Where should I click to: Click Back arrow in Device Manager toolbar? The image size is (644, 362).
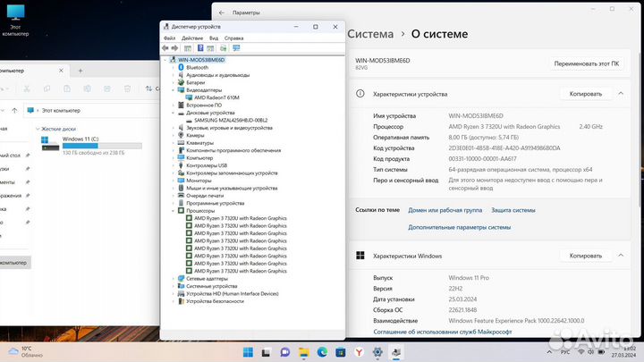tap(165, 48)
